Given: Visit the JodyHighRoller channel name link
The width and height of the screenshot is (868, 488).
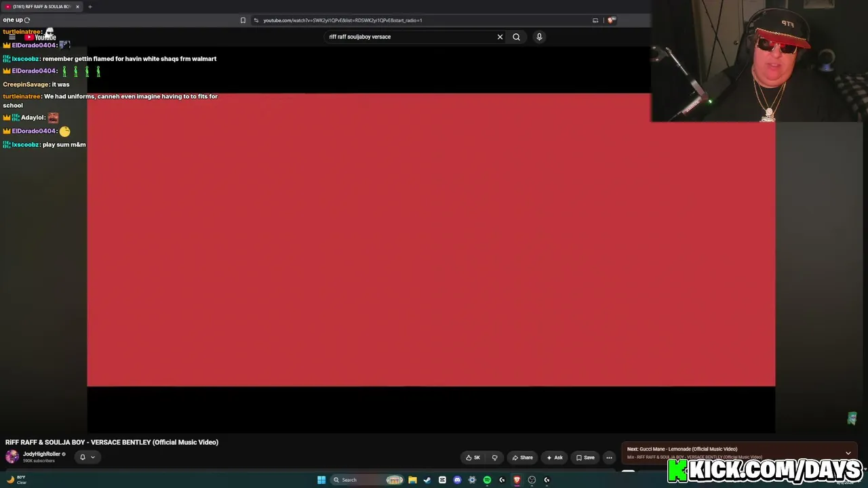Looking at the screenshot, I should tap(41, 454).
